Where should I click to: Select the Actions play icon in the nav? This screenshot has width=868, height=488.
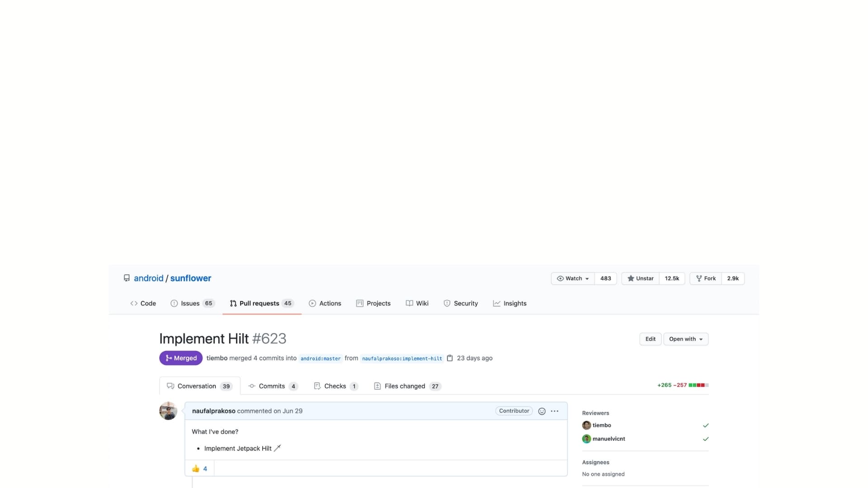tap(312, 303)
